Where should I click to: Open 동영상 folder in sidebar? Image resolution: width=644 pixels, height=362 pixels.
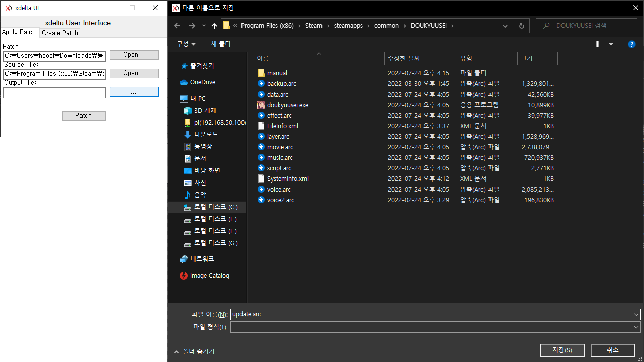[x=198, y=147]
